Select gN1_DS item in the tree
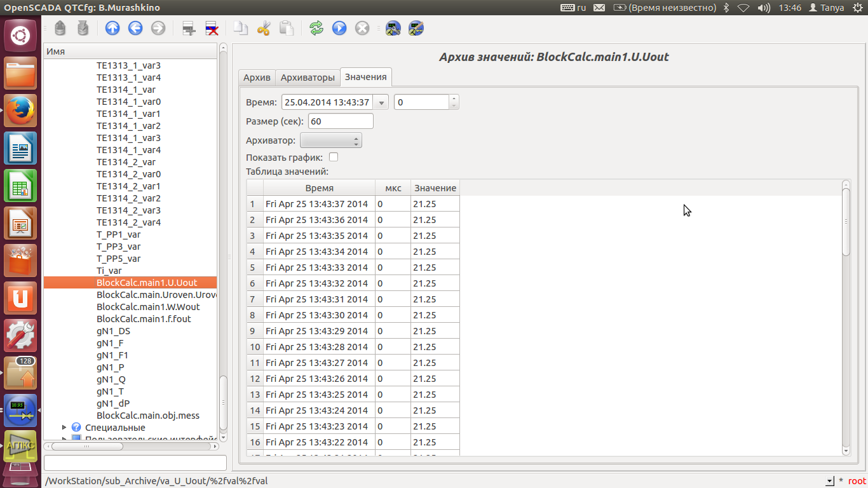 click(113, 331)
